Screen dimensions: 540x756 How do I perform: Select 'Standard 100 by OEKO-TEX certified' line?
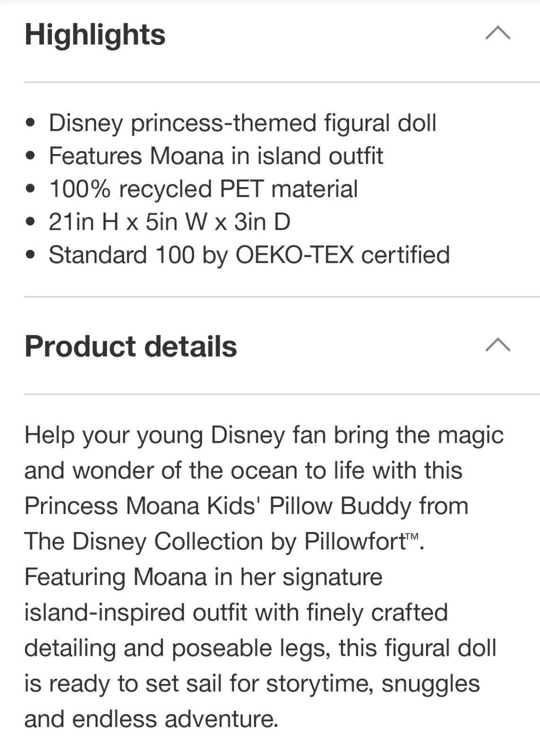tap(249, 255)
